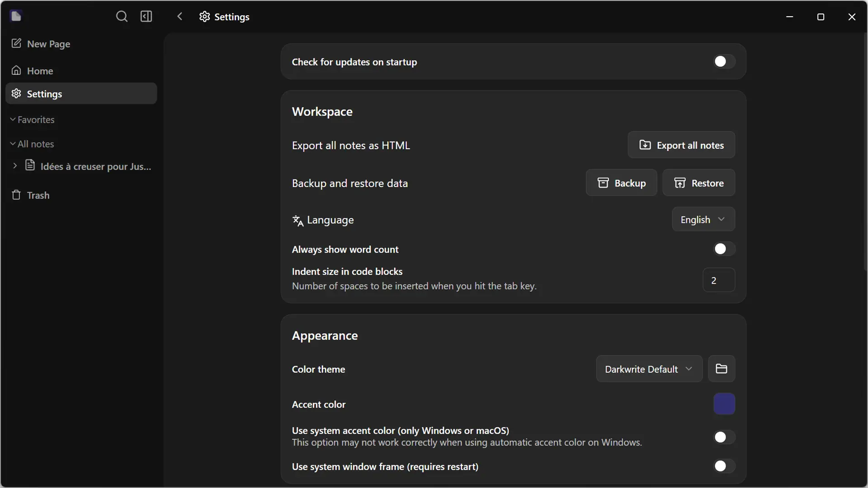Click the 'Color theme' label
868x488 pixels.
tap(318, 369)
